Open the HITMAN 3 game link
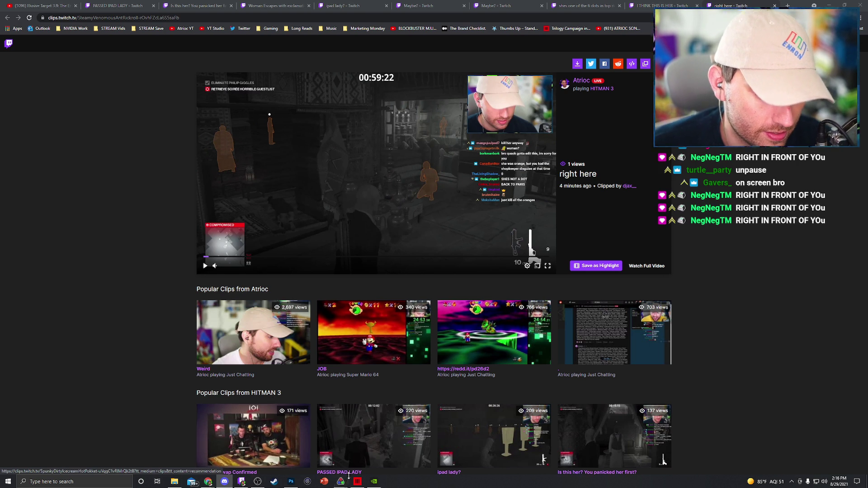The width and height of the screenshot is (868, 488). coord(602,88)
